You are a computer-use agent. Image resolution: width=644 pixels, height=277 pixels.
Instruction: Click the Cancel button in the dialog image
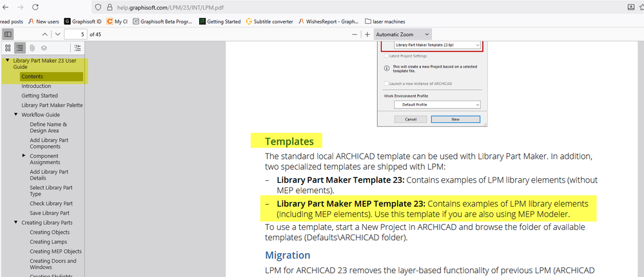[x=411, y=119]
